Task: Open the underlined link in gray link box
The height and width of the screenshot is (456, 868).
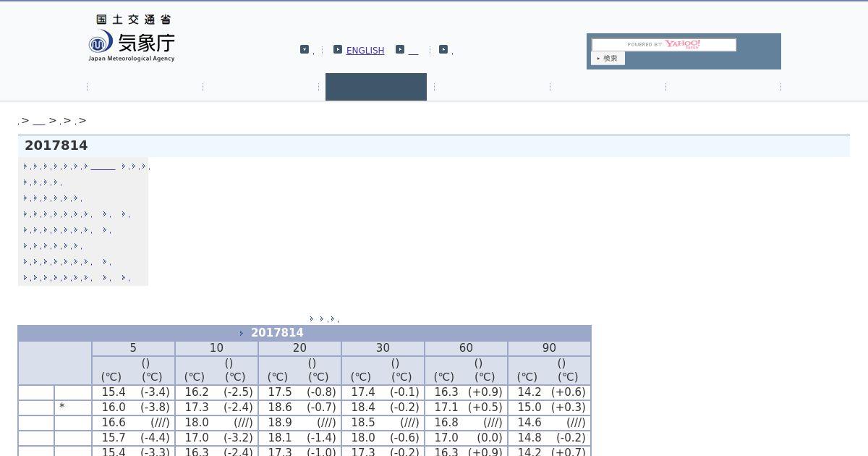Action: [103, 166]
